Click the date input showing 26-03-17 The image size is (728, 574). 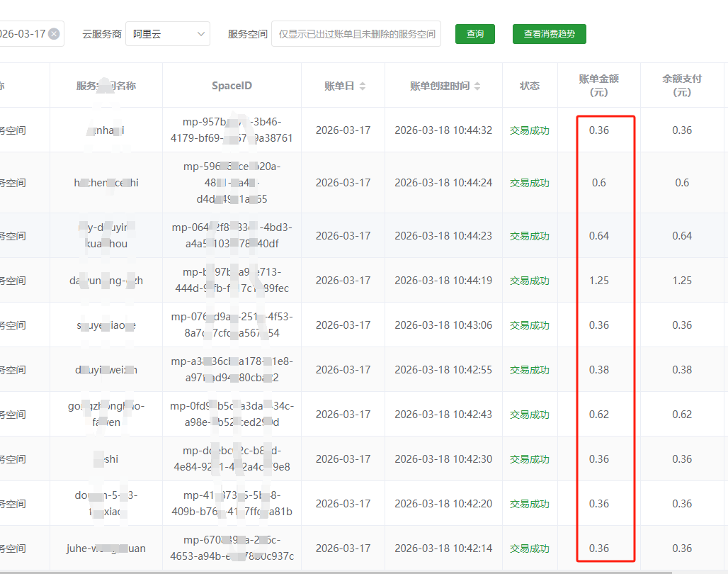(x=21, y=34)
